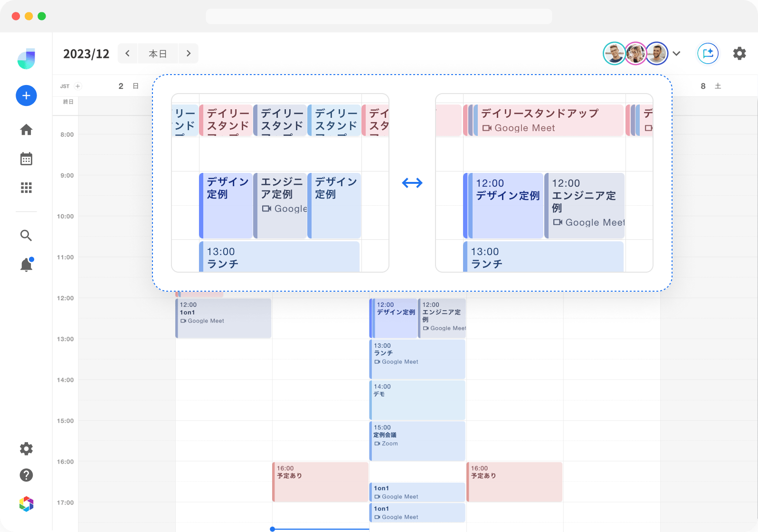This screenshot has height=532, width=758.
Task: Click the AI chat sparkle icon
Action: pos(708,53)
